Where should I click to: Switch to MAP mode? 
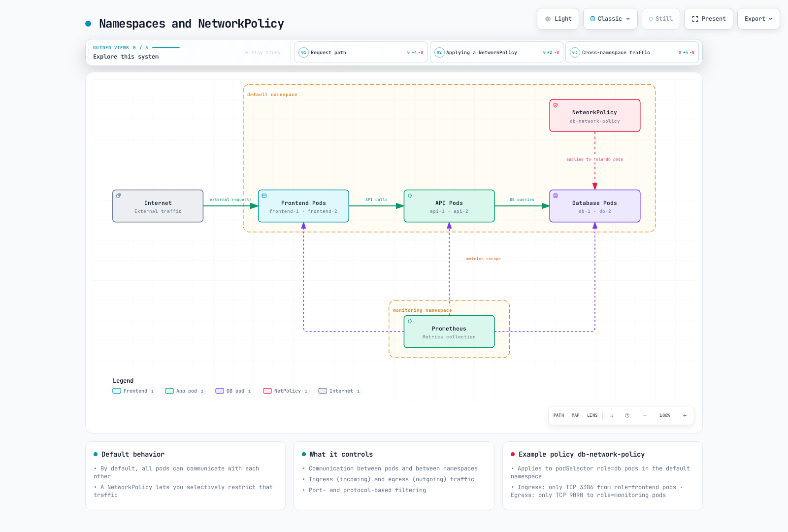(575, 415)
